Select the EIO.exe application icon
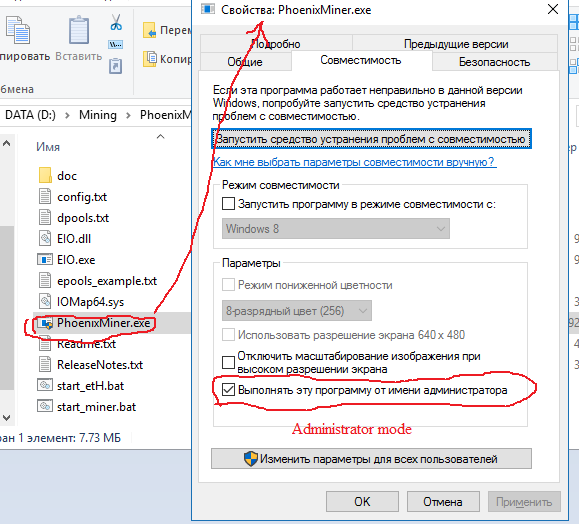This screenshot has width=579, height=524. click(45, 260)
